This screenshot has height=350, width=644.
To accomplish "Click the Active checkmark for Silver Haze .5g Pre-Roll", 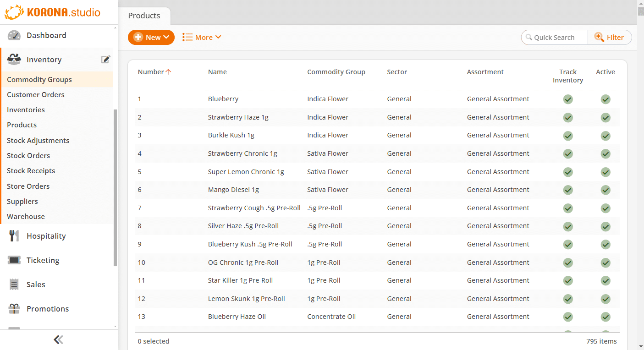I will coord(605,226).
